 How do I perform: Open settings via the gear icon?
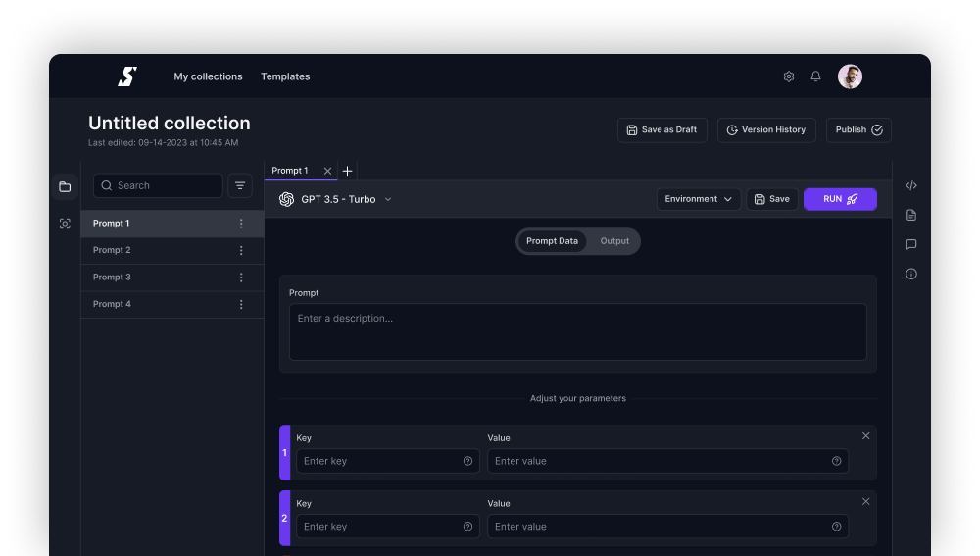[788, 76]
